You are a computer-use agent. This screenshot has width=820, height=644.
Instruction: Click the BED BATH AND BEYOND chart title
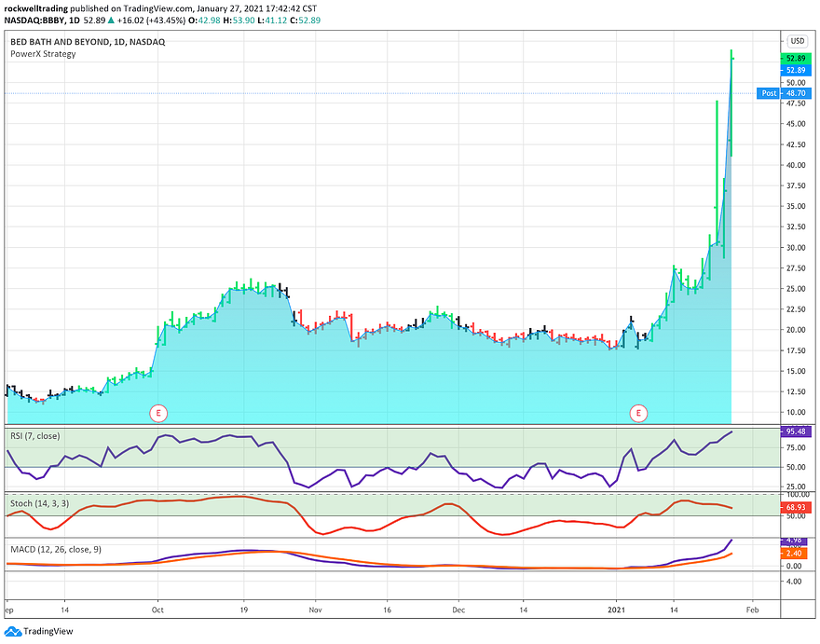click(x=88, y=42)
